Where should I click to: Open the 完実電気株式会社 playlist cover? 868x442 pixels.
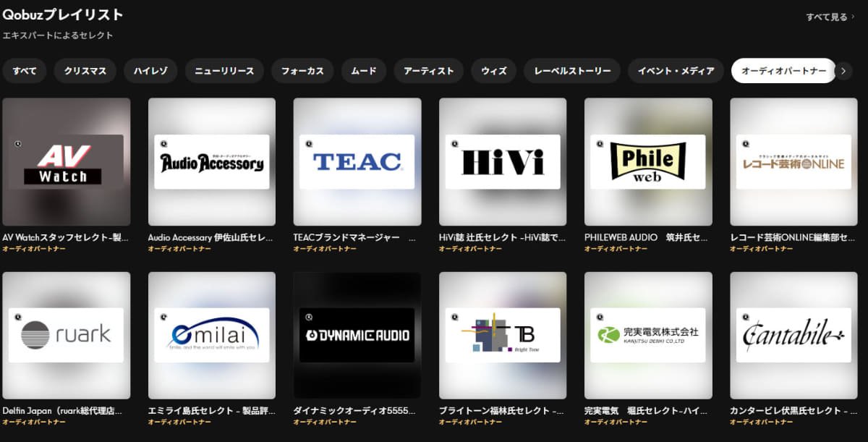pos(648,336)
